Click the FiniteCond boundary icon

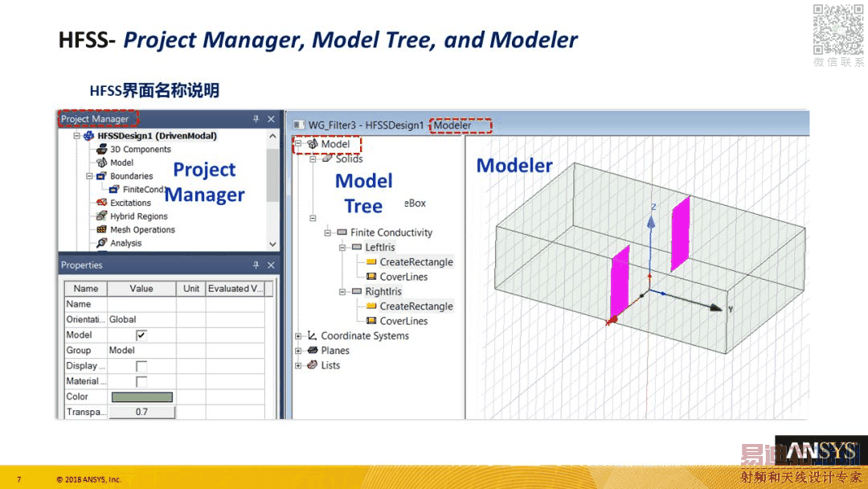[114, 189]
